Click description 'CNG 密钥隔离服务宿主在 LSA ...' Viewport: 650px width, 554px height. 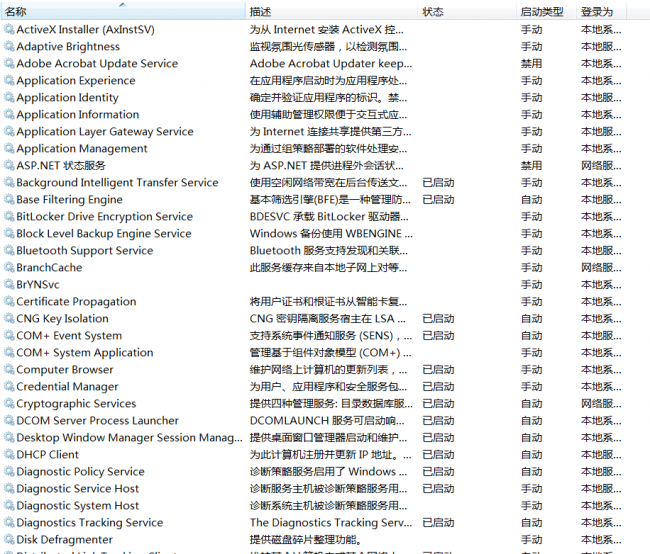pos(328,318)
